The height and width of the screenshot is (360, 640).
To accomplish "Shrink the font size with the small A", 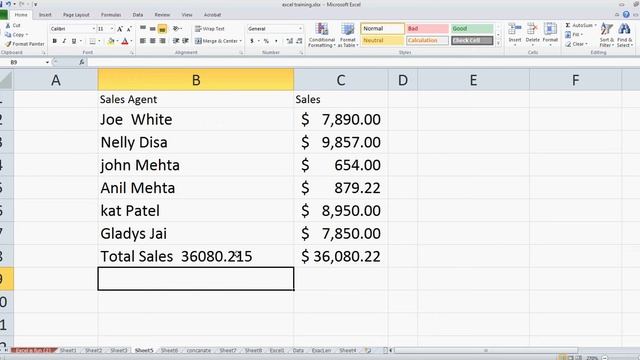I will click(x=129, y=29).
